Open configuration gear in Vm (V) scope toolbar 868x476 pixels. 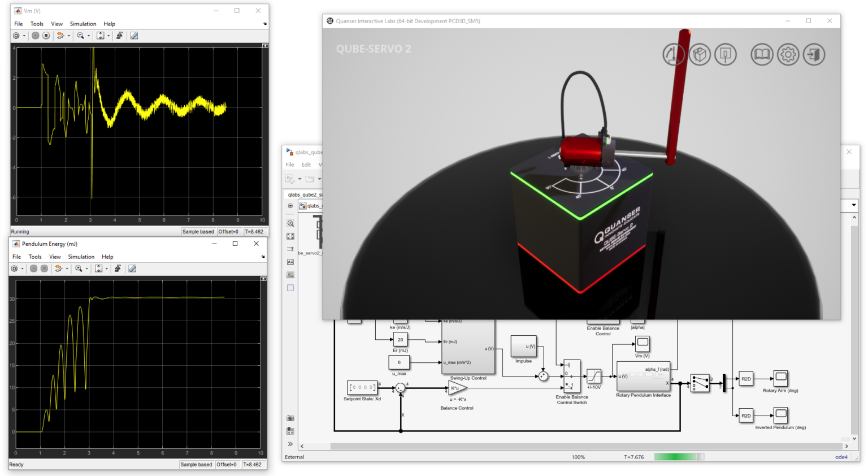coord(16,36)
